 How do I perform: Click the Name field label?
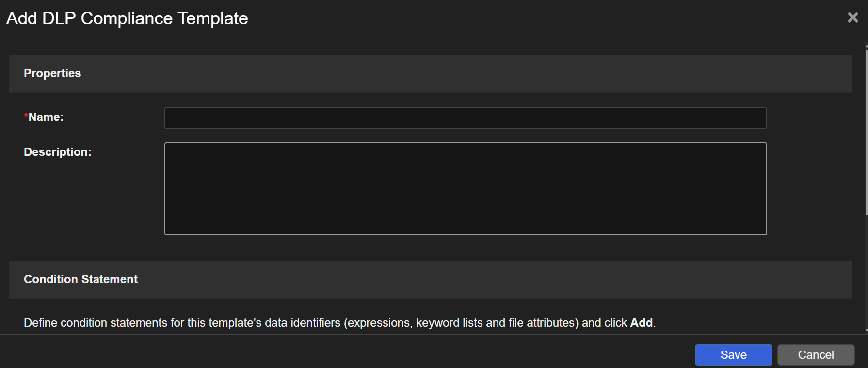point(46,117)
